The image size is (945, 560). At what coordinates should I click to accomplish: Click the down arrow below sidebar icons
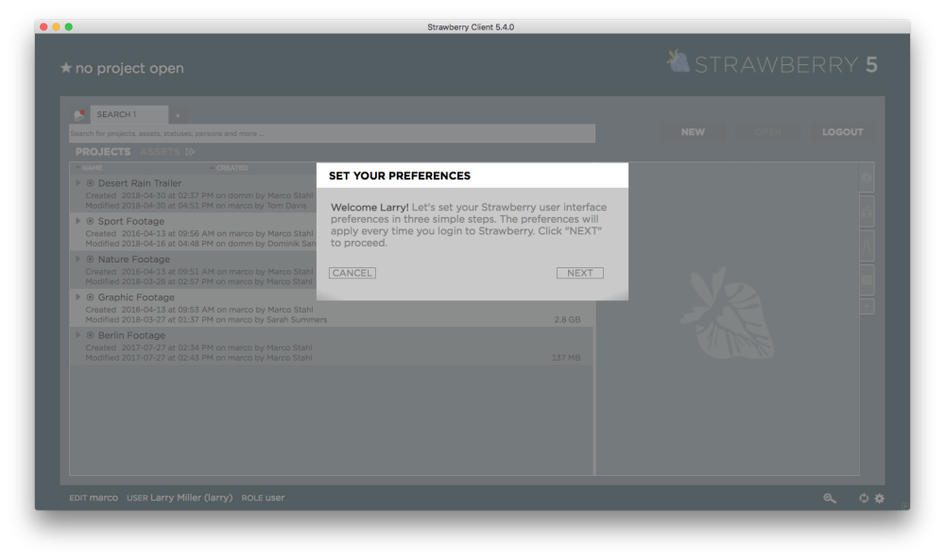pos(867,307)
